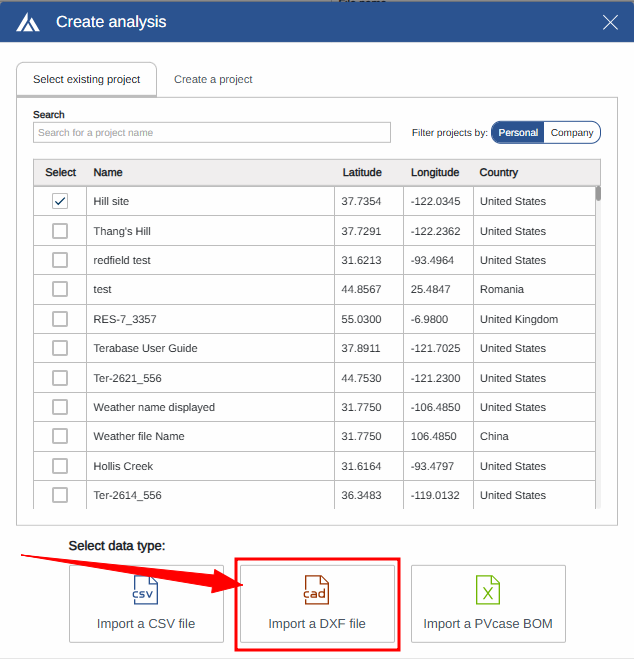Click the Hollis Creek name cell

[x=210, y=466]
